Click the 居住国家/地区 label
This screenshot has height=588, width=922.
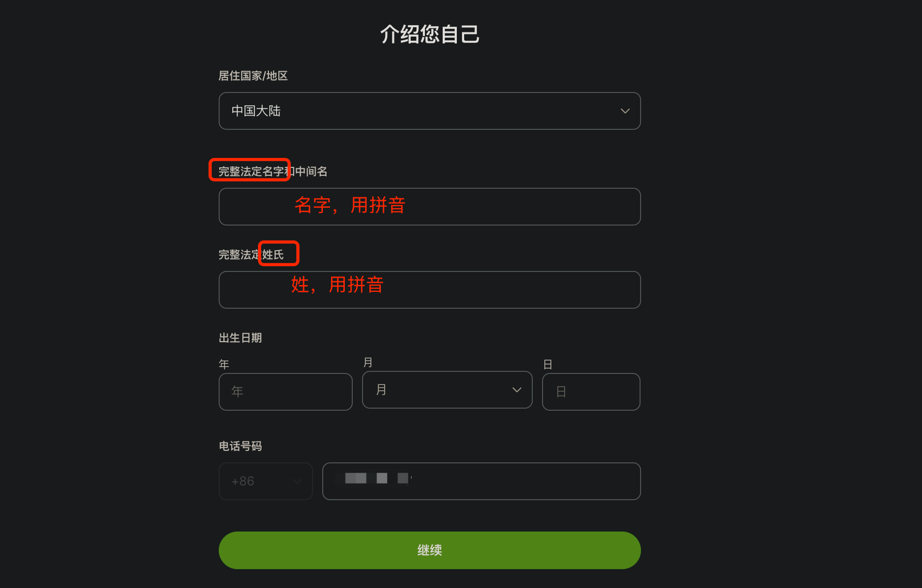[x=253, y=76]
